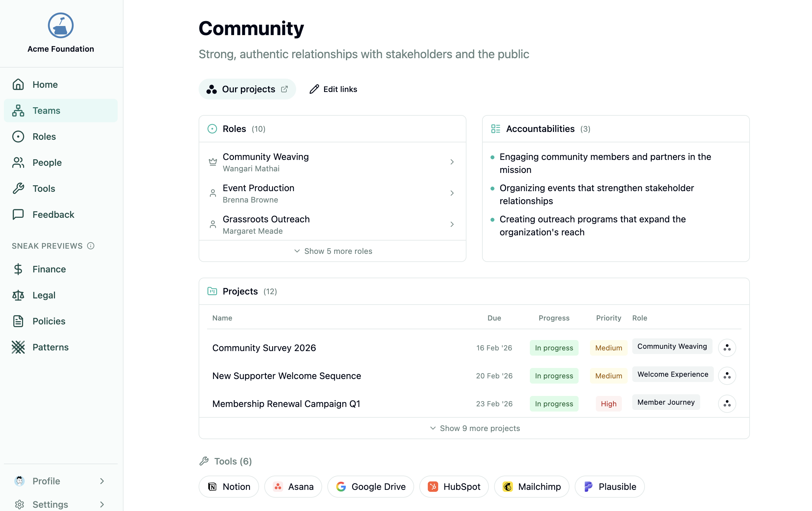Open the HubSpot tool chip
This screenshot has width=812, height=511.
coord(453,486)
